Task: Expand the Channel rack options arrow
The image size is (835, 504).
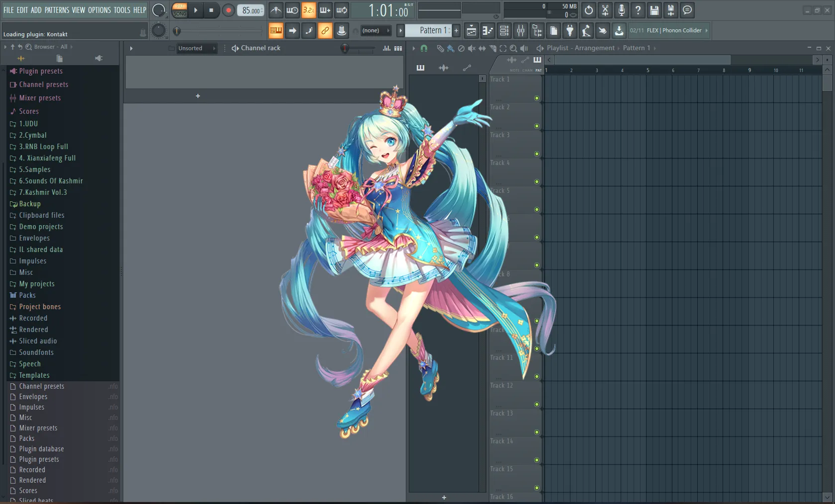Action: (131, 48)
